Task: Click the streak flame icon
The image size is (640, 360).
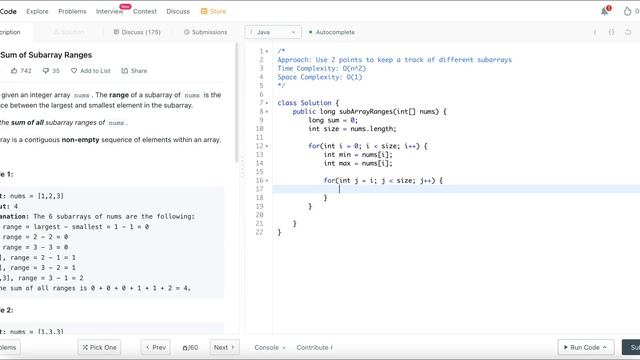Action: 627,11
